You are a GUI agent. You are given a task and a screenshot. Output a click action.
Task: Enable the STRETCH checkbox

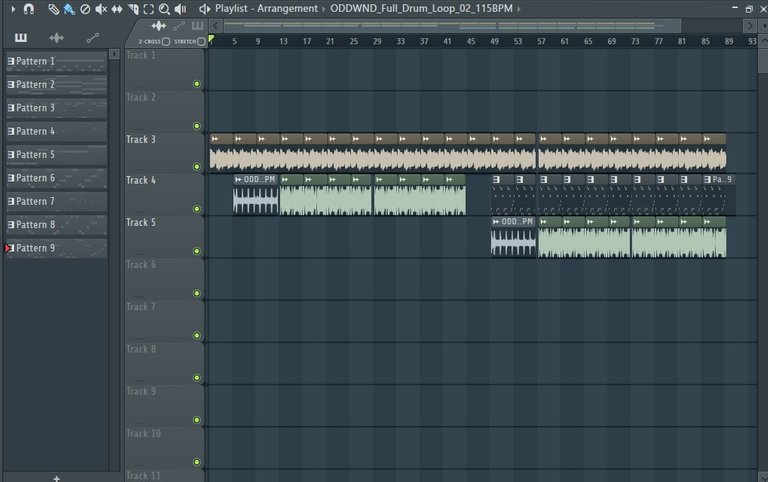201,42
